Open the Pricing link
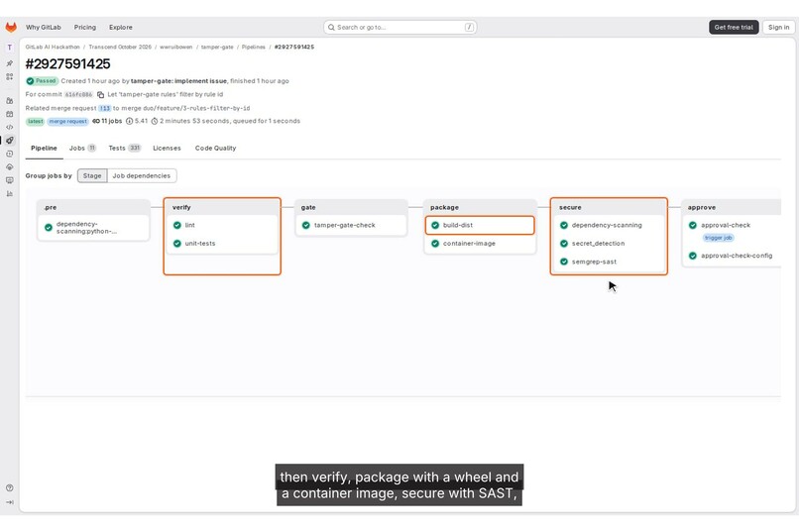The image size is (799, 532). point(84,27)
